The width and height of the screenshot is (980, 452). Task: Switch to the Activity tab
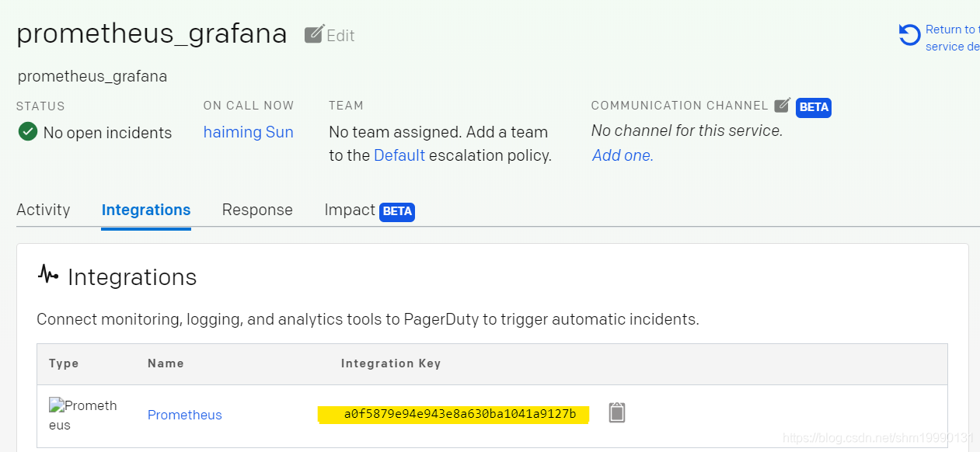[x=44, y=210]
